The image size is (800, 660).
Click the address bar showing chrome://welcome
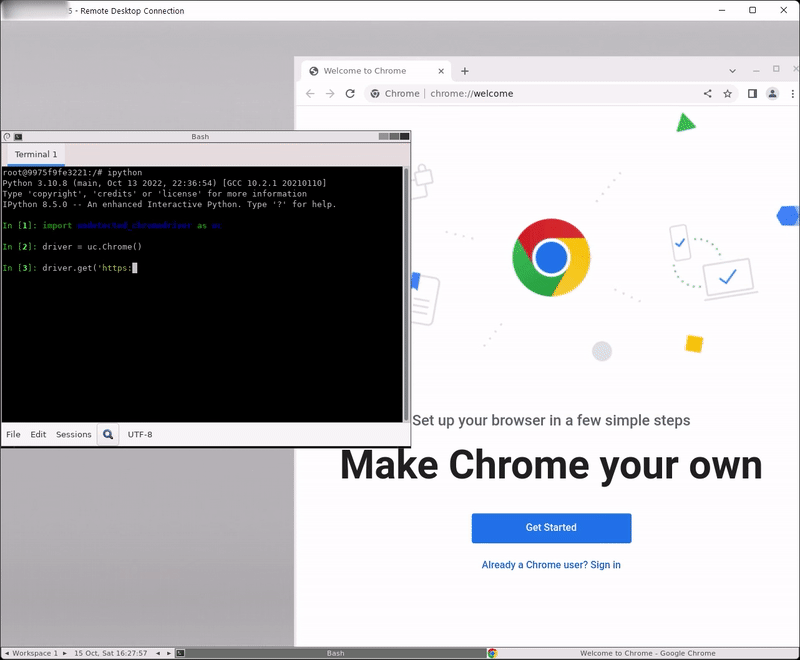coord(470,93)
